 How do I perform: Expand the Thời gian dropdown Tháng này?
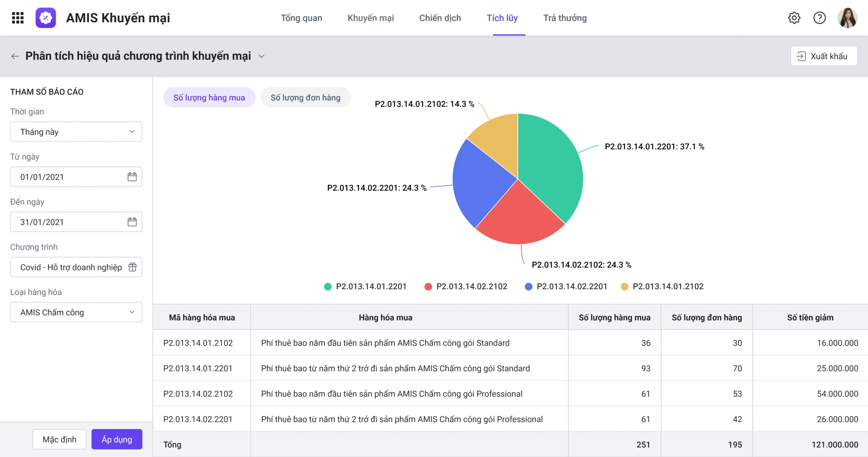(x=76, y=132)
